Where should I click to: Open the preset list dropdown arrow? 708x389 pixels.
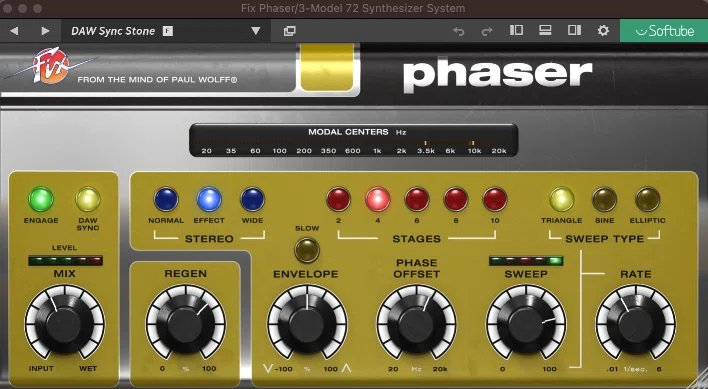point(256,31)
